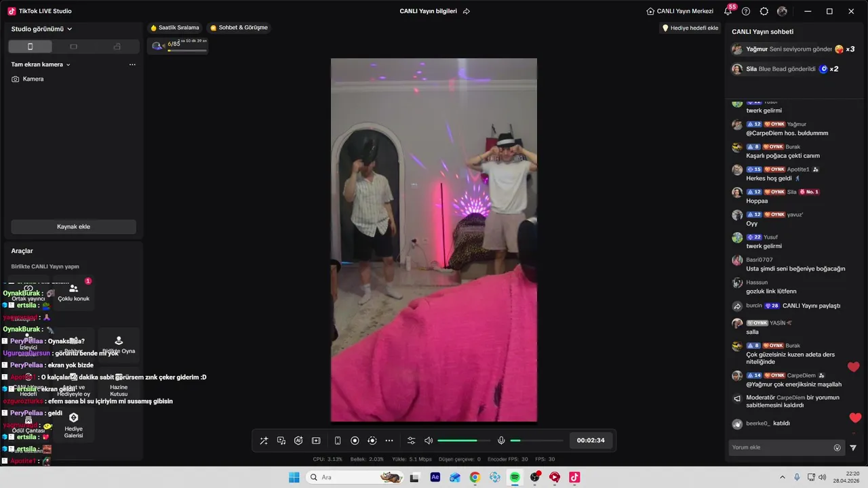Click the 'beerke0_ katıldı' join notice
This screenshot has width=868, height=488.
[x=761, y=424]
